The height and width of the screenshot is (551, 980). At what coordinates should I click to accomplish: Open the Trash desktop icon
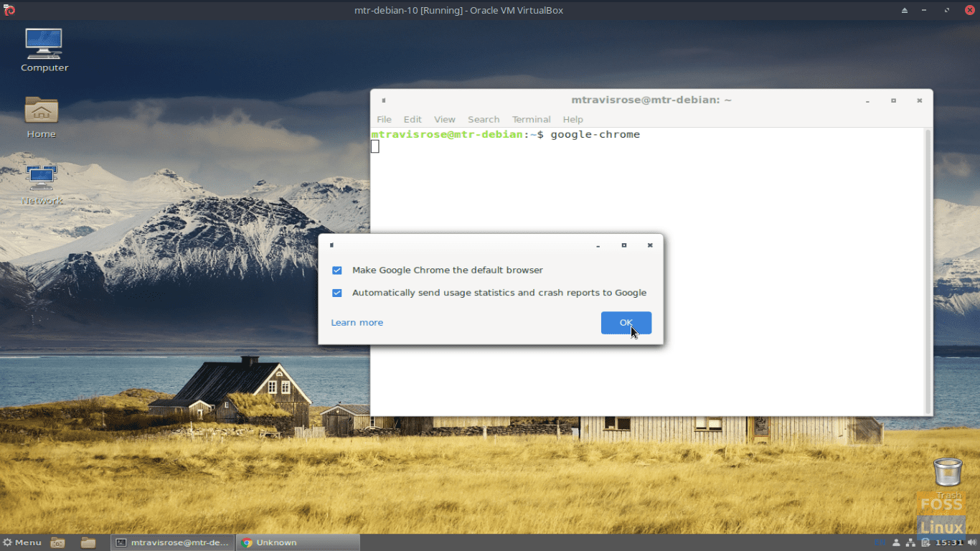coord(948,477)
